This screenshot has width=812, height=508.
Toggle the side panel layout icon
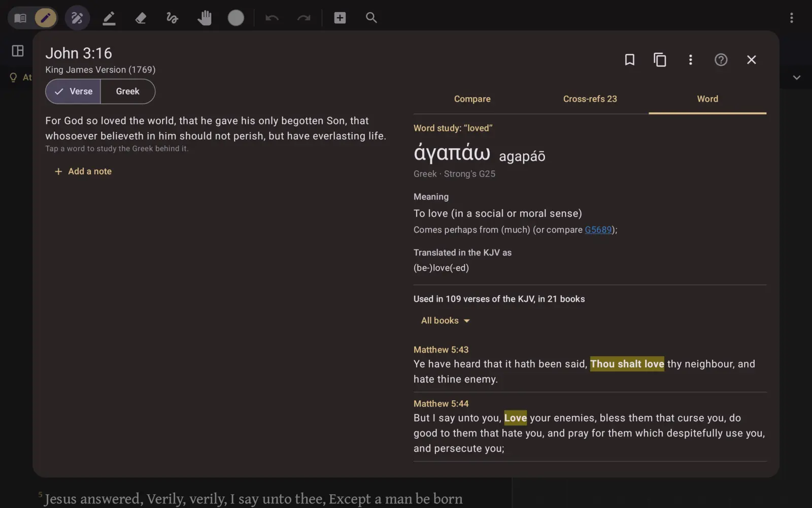18,51
